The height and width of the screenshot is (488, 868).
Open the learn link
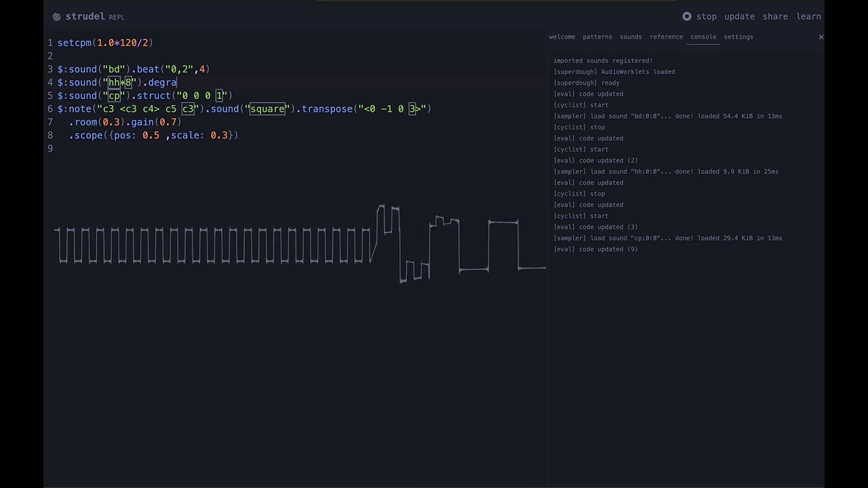(808, 16)
